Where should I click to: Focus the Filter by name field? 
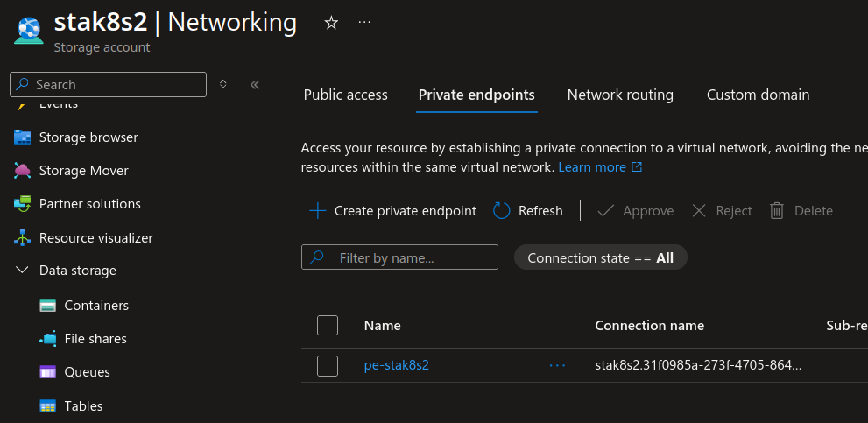click(399, 257)
